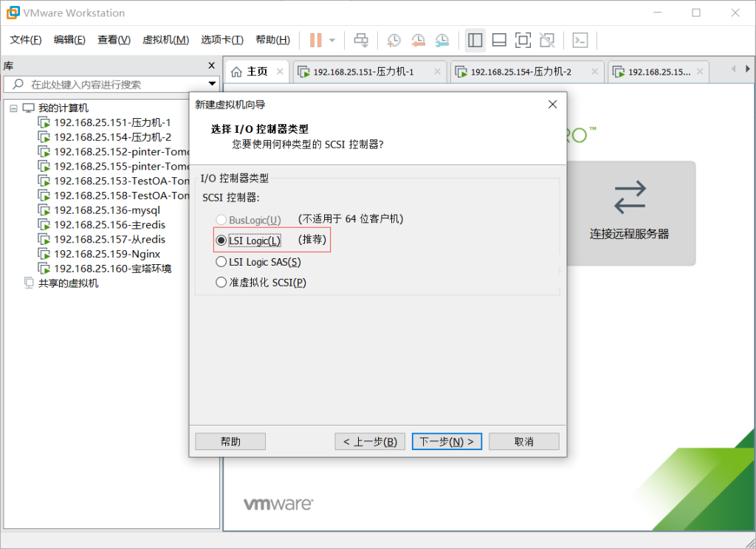The width and height of the screenshot is (756, 549).
Task: Open the power options dropdown arrow beside pause
Action: point(332,40)
